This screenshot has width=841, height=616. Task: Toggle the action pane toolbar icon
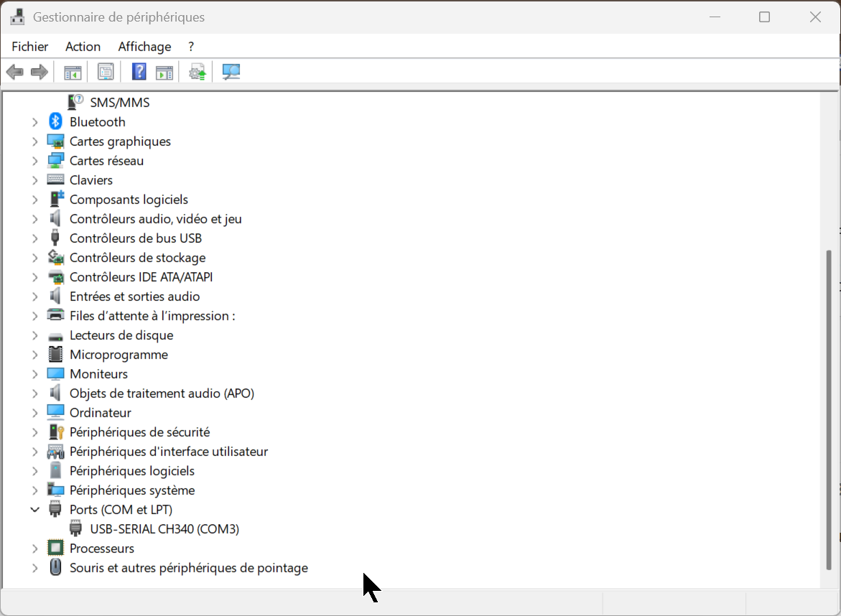[x=164, y=72]
